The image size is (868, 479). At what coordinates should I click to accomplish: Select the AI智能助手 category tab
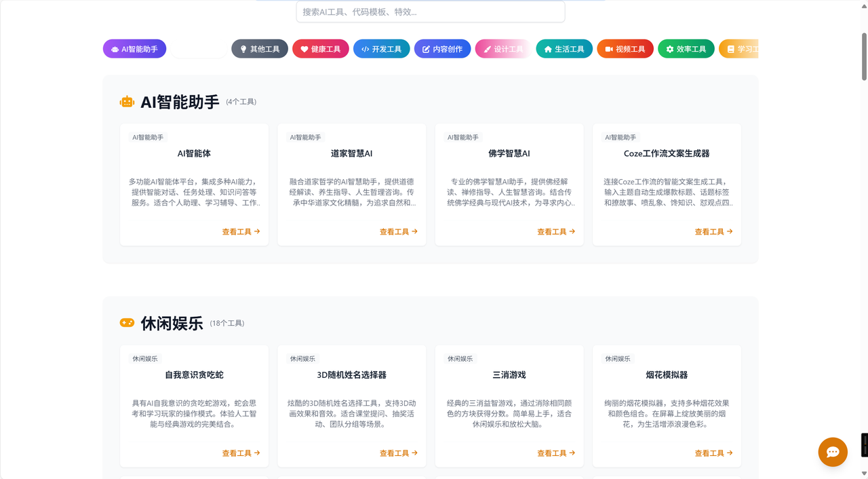pyautogui.click(x=134, y=49)
